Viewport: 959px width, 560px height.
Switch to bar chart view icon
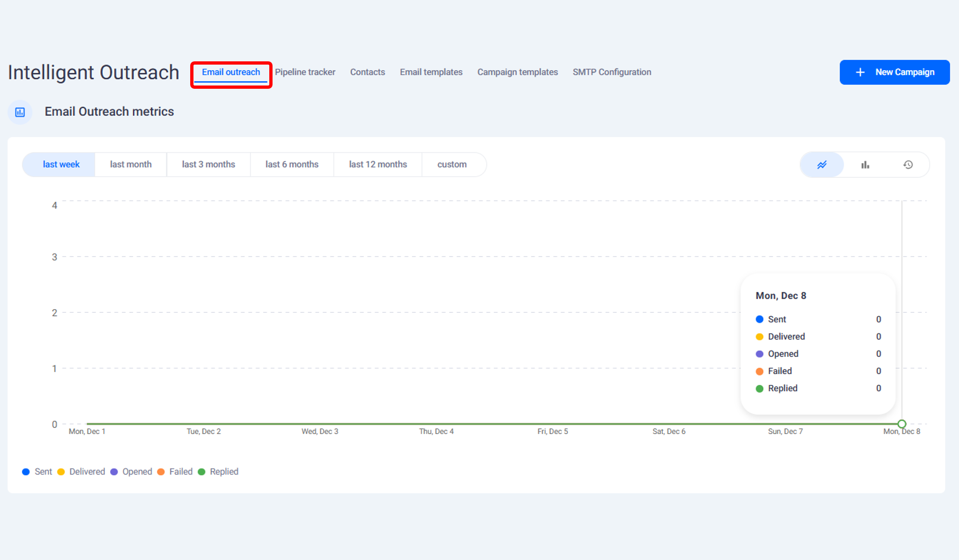click(x=865, y=165)
